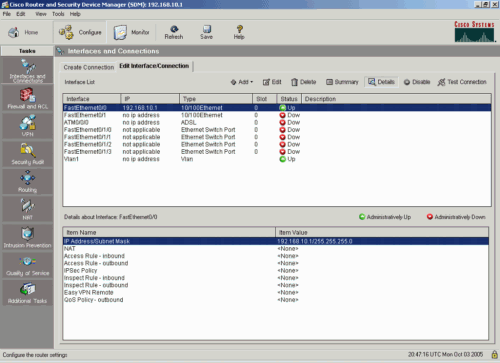
Task: Click the Edit interface button
Action: coord(272,82)
